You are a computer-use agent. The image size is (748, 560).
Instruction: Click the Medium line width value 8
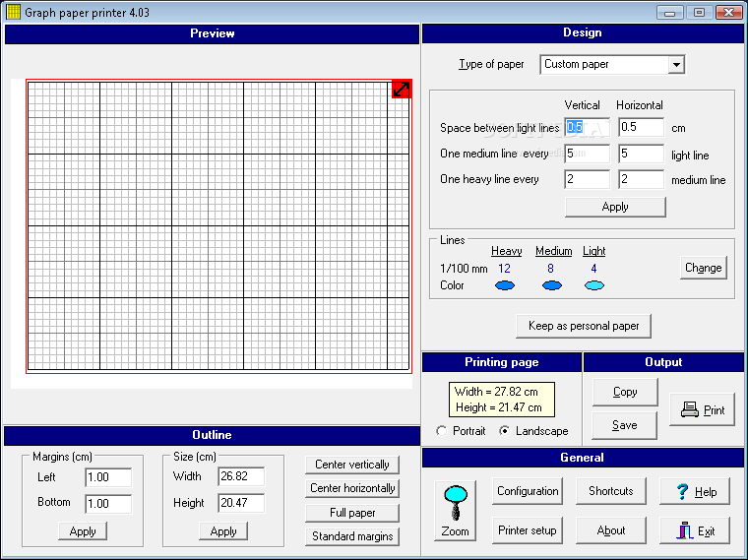[x=550, y=269]
